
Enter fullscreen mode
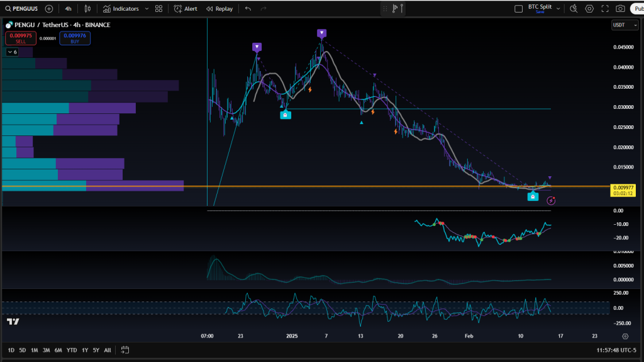point(605,9)
